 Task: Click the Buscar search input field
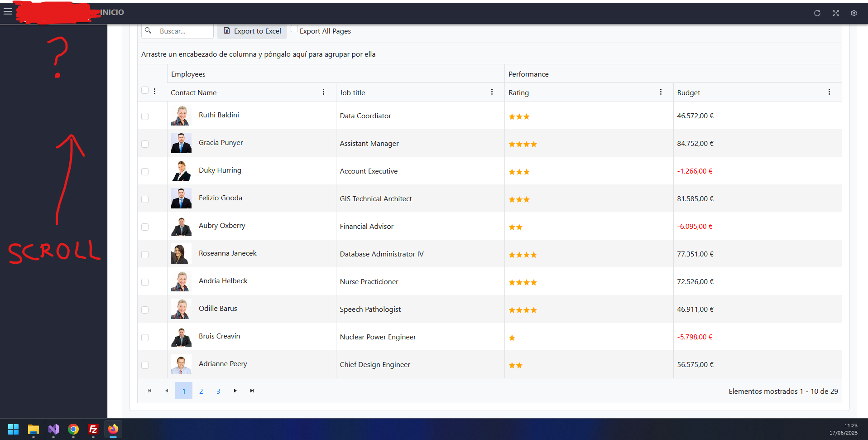[x=177, y=31]
